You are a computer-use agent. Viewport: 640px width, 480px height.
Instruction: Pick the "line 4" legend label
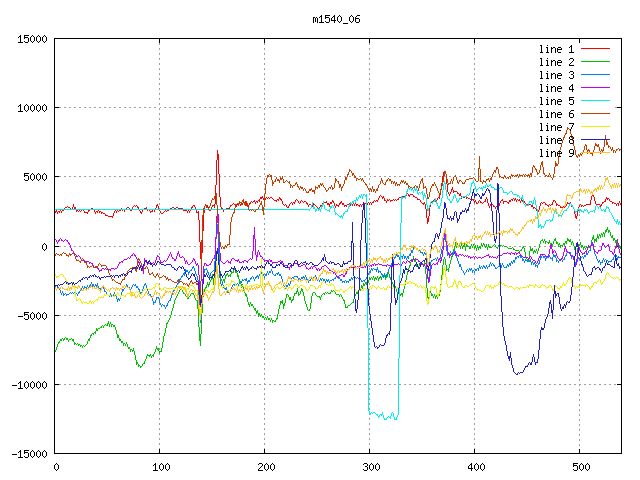[556, 88]
